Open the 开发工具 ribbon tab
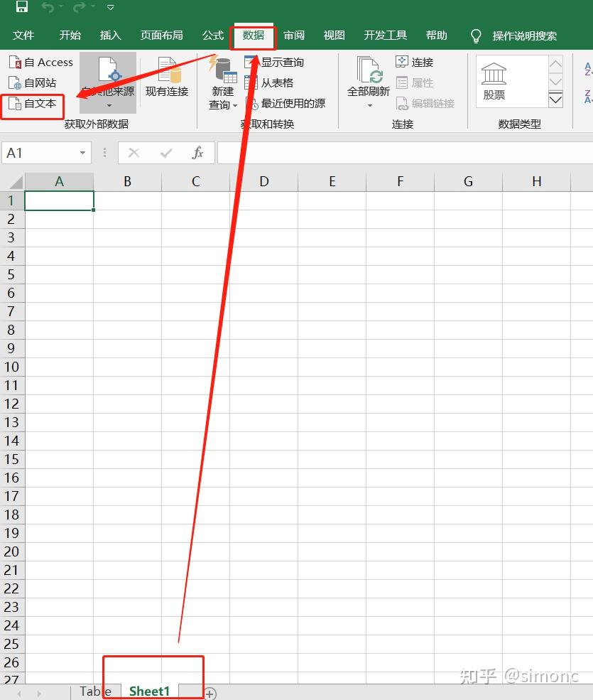Image resolution: width=593 pixels, height=700 pixels. pyautogui.click(x=385, y=35)
